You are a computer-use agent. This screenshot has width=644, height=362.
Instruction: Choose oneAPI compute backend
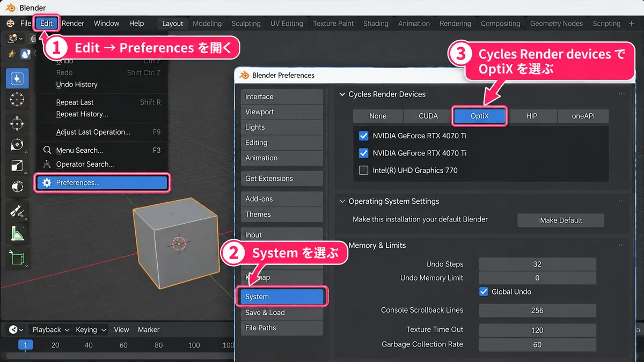[583, 116]
